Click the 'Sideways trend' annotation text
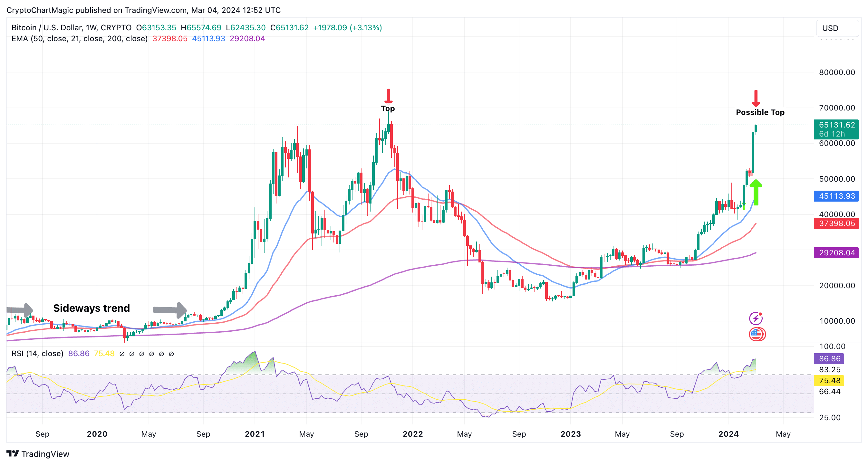Viewport: 868px width, 465px height. (x=92, y=308)
